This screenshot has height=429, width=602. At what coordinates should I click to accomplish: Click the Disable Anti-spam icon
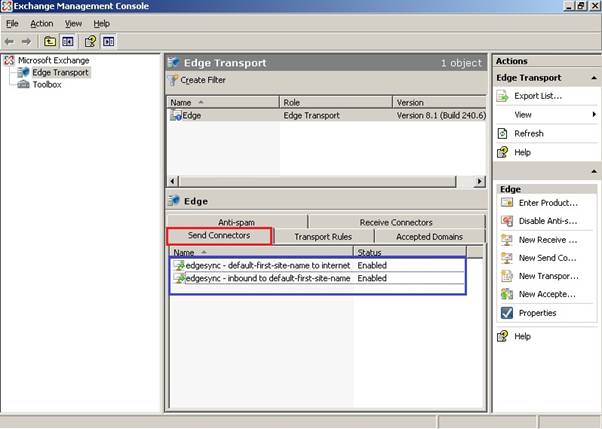pyautogui.click(x=507, y=221)
